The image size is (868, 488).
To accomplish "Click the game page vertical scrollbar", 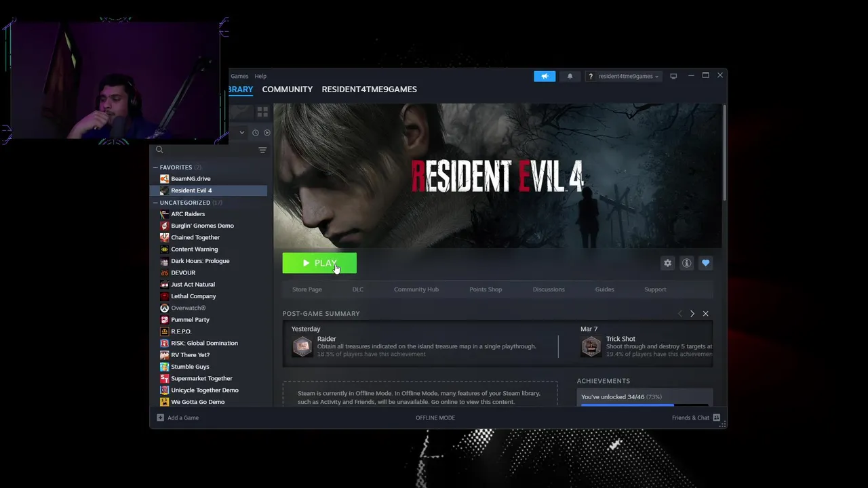I will tap(724, 153).
